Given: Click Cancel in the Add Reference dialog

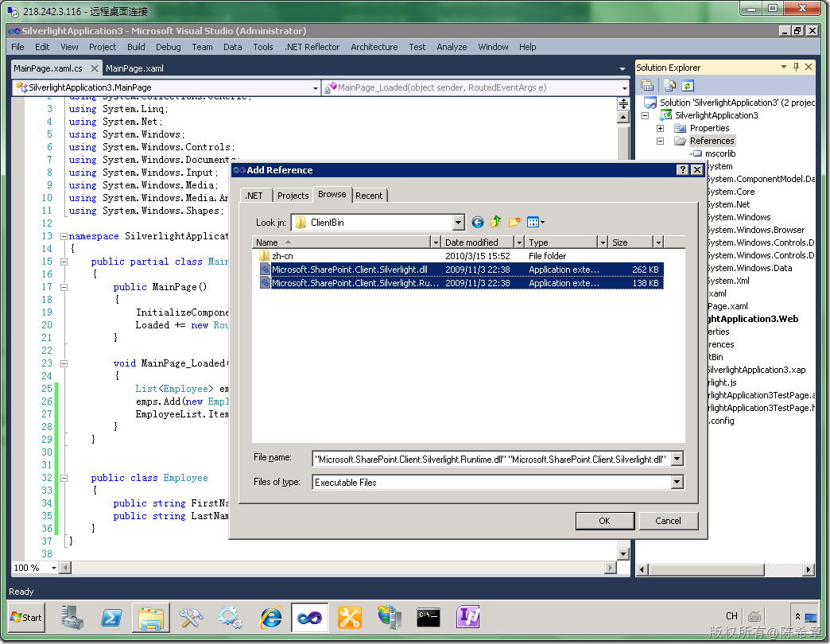Looking at the screenshot, I should [x=668, y=521].
